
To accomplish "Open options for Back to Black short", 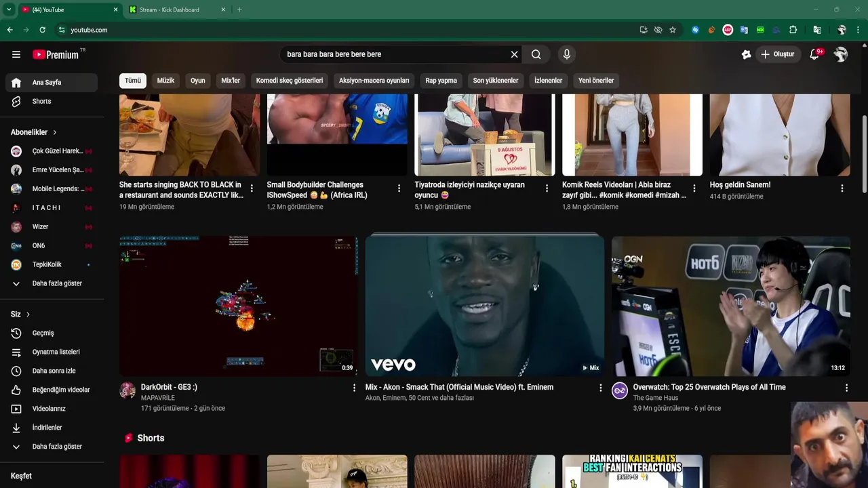I will pos(252,188).
